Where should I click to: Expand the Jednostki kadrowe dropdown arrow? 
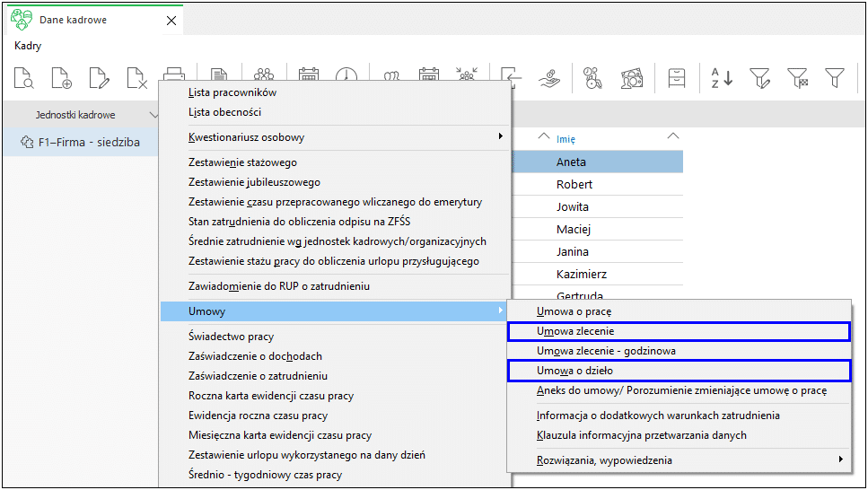(153, 115)
